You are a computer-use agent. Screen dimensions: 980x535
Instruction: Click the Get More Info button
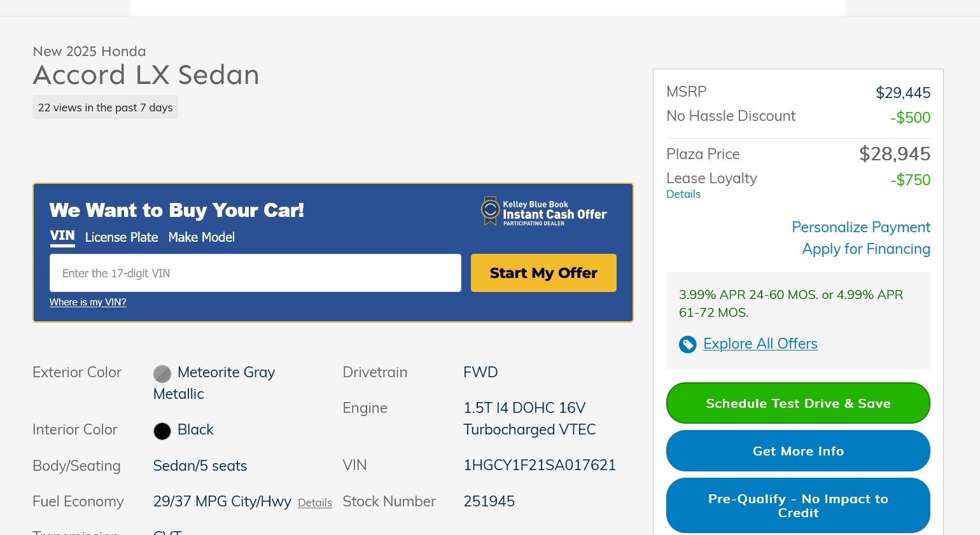pyautogui.click(x=798, y=451)
